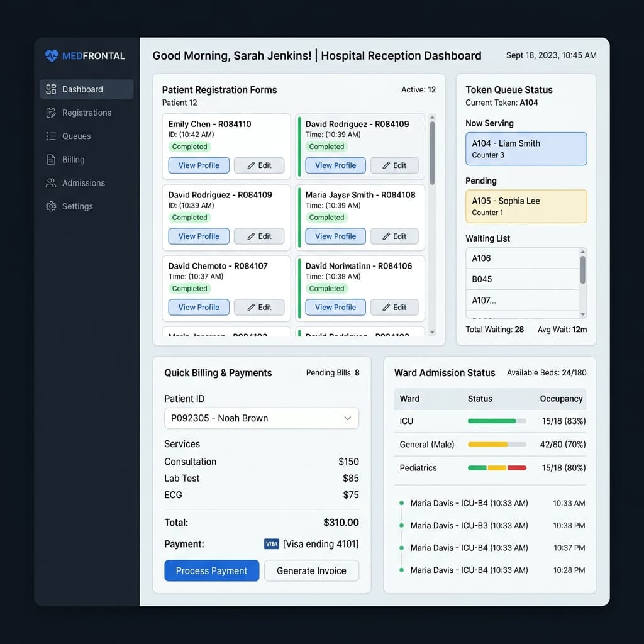This screenshot has height=644, width=644.
Task: View Profile for Maria Jaysr Smith R084108
Action: pos(335,236)
